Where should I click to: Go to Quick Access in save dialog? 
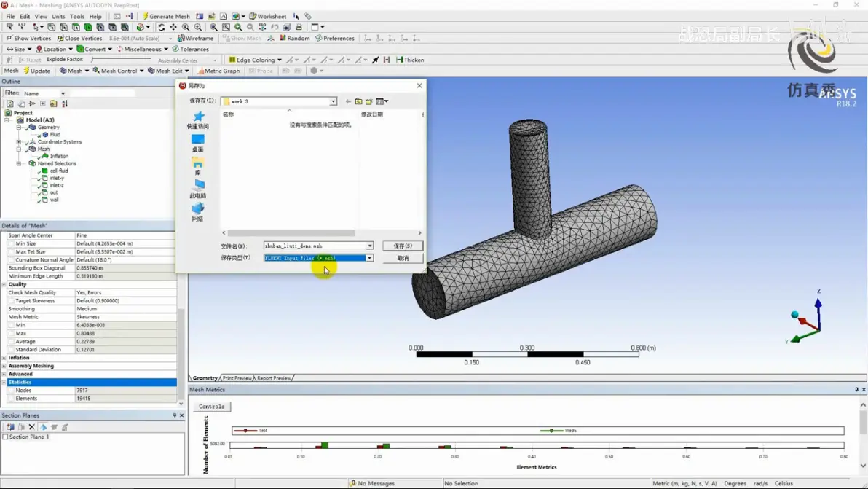197,120
